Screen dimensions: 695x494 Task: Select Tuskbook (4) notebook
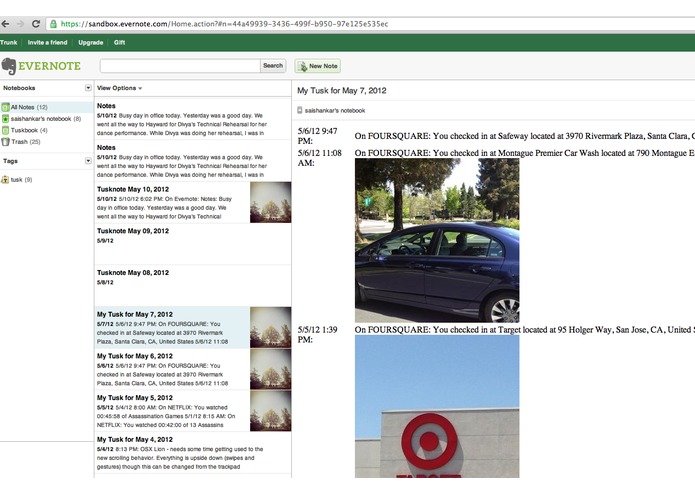[47, 130]
